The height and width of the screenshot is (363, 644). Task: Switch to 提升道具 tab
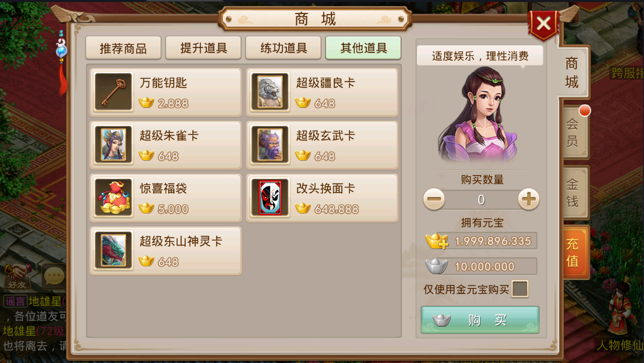point(203,48)
